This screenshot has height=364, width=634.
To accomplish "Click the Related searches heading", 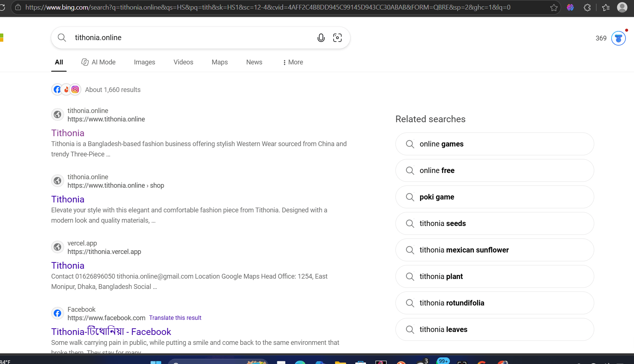I will click(430, 119).
